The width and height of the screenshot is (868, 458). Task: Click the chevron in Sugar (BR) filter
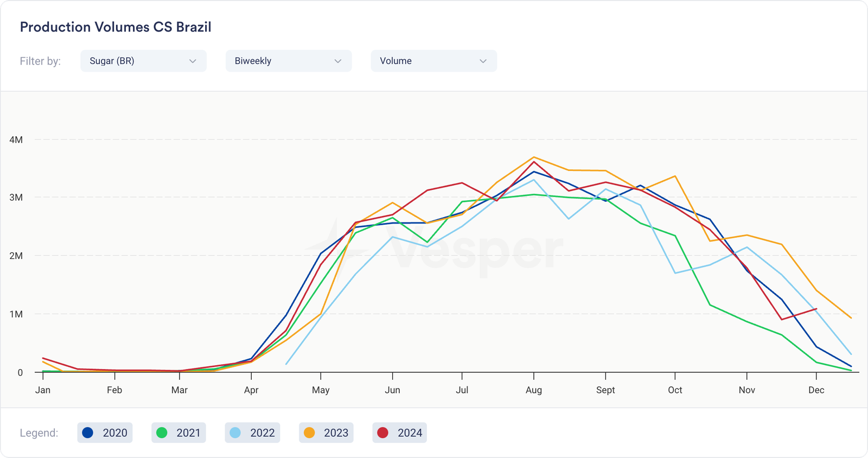[193, 61]
